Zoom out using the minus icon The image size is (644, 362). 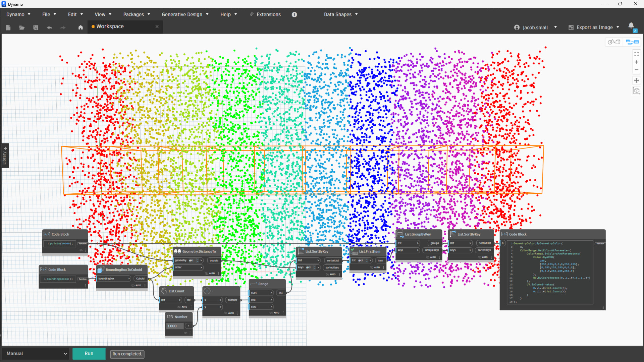(637, 70)
